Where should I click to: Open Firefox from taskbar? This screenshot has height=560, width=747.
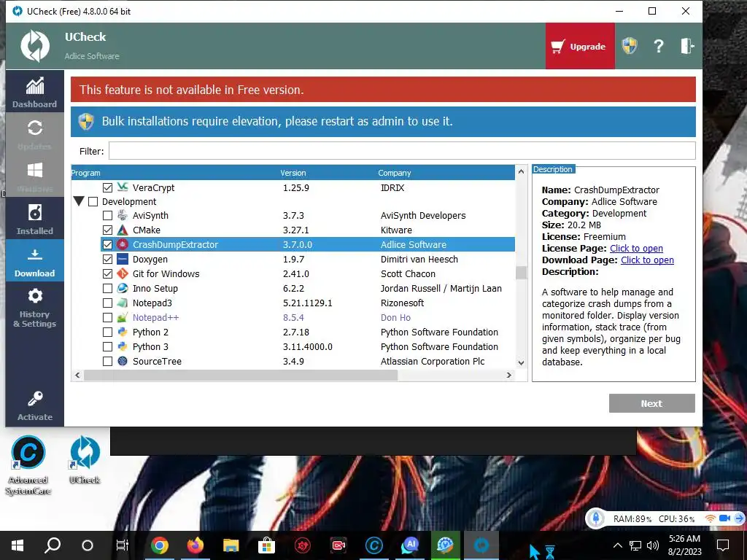click(x=196, y=545)
